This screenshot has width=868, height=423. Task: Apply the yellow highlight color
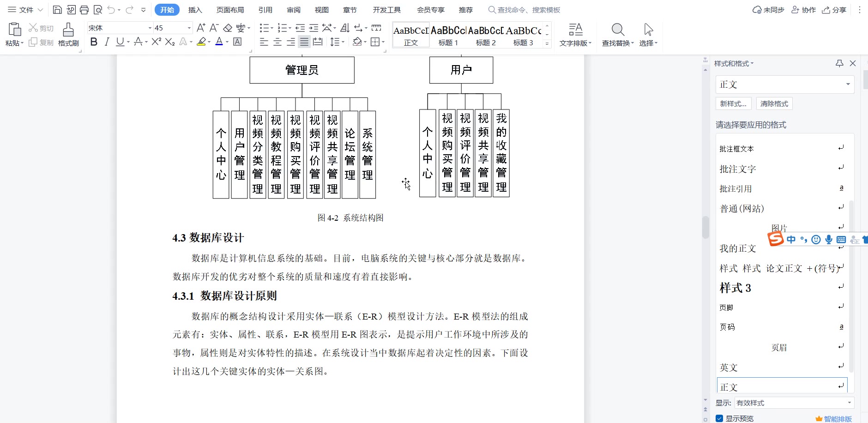[201, 42]
